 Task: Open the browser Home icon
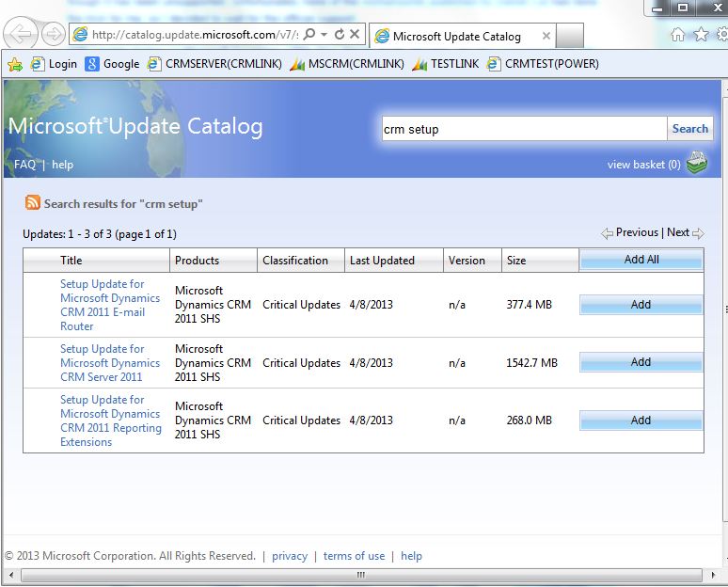(x=678, y=34)
